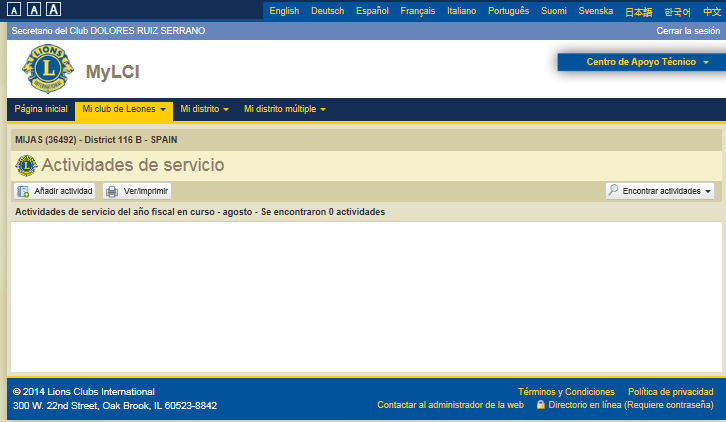The image size is (726, 422).
Task: Click the magnifier icon in Encontrar actividades
Action: click(613, 190)
